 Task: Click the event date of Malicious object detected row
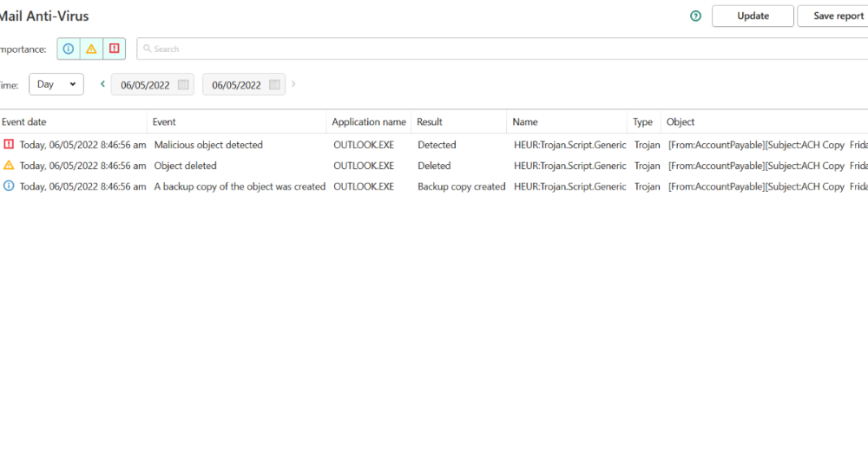(83, 145)
